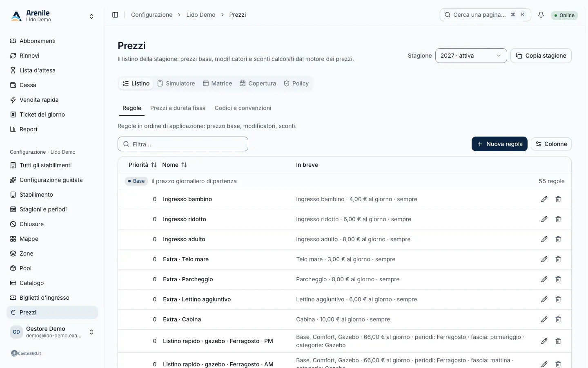The height and width of the screenshot is (368, 588).
Task: Open Stagioni e periodi in the sidebar
Action: pos(52,209)
